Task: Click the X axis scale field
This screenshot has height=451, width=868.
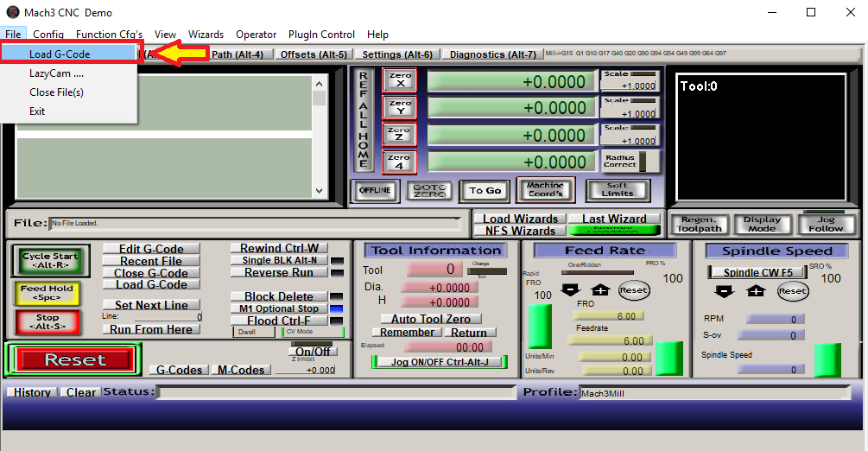Action: pos(629,86)
